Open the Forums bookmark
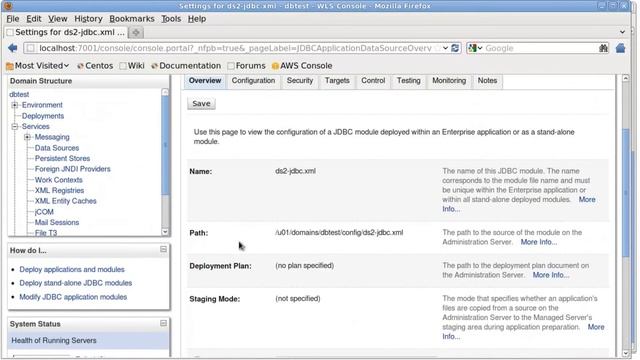This screenshot has width=640, height=360. tap(247, 66)
